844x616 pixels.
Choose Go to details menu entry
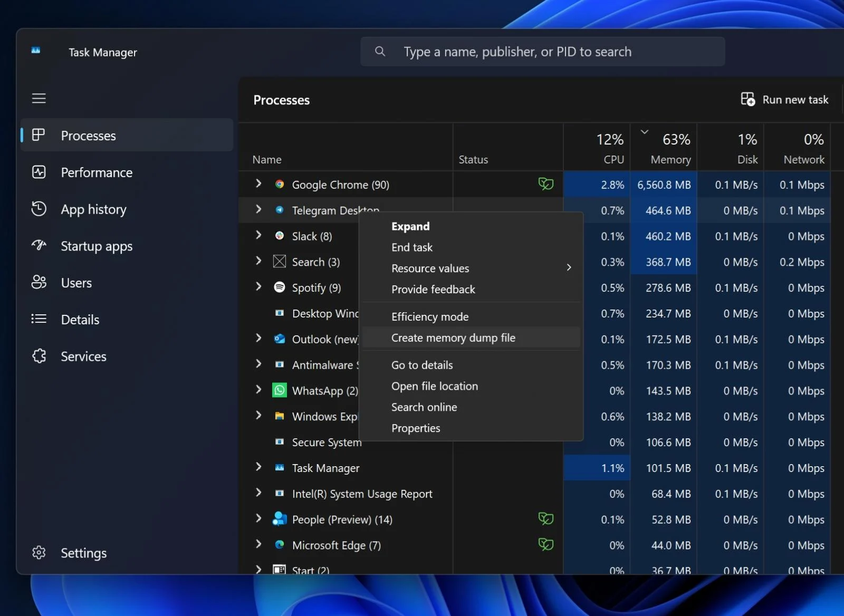click(x=472, y=365)
